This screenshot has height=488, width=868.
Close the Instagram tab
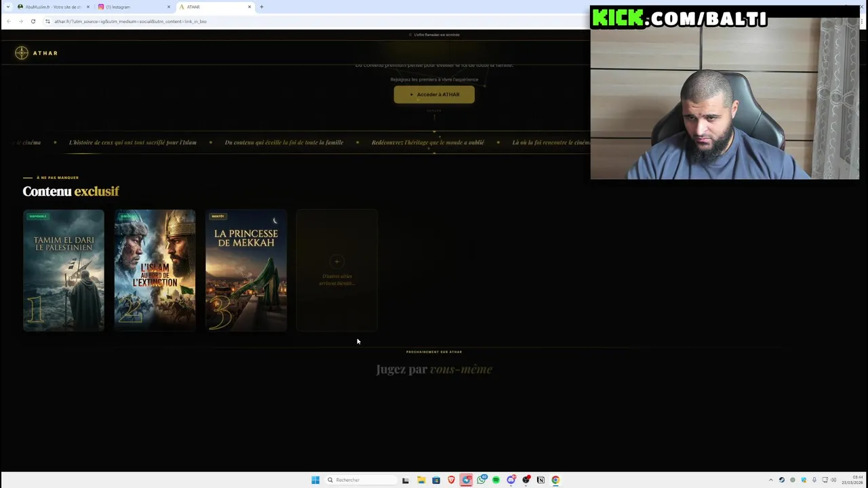coord(168,7)
